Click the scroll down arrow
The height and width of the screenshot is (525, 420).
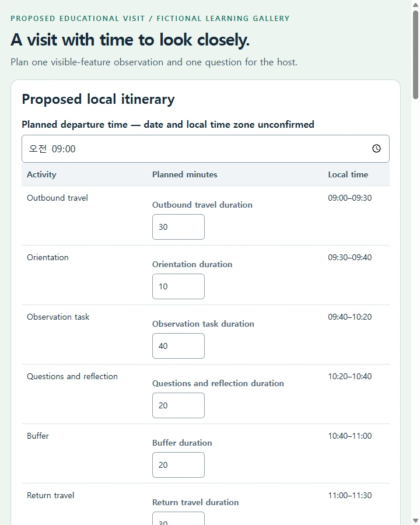[x=416, y=520]
